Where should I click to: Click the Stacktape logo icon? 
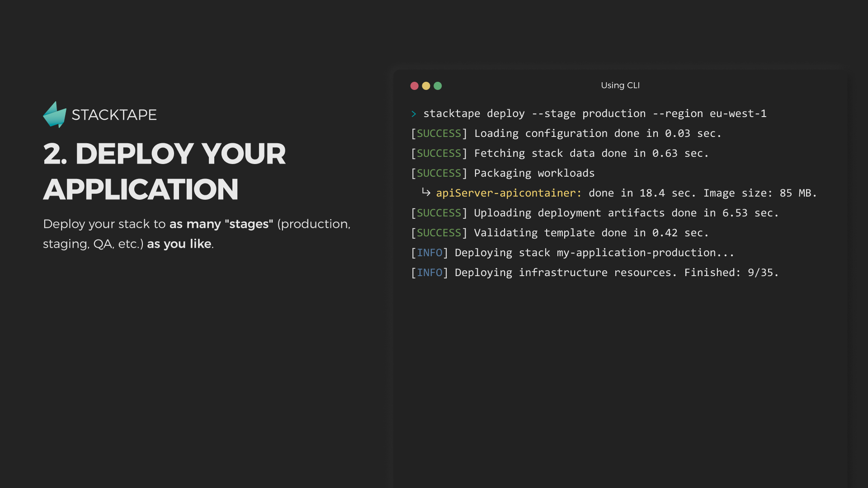pos(55,115)
